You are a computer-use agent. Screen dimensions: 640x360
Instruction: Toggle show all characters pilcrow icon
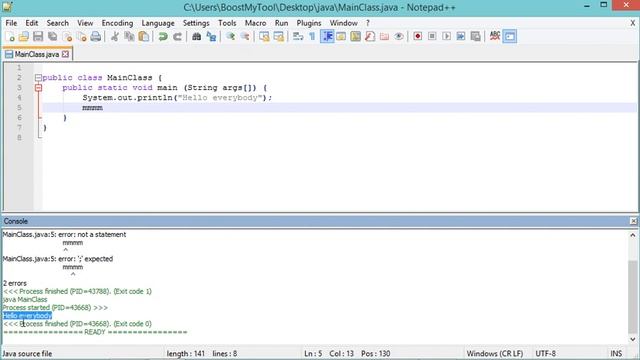click(x=312, y=37)
